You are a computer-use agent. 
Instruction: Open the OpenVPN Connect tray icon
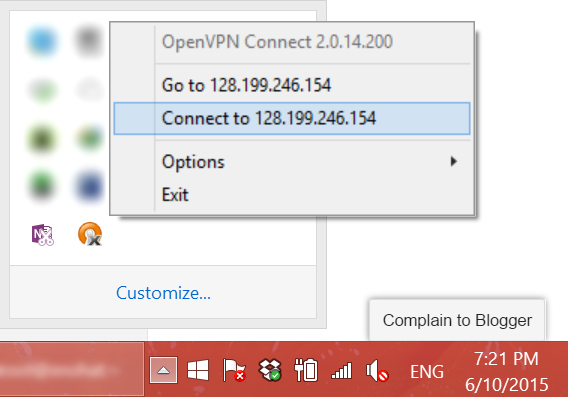click(90, 234)
